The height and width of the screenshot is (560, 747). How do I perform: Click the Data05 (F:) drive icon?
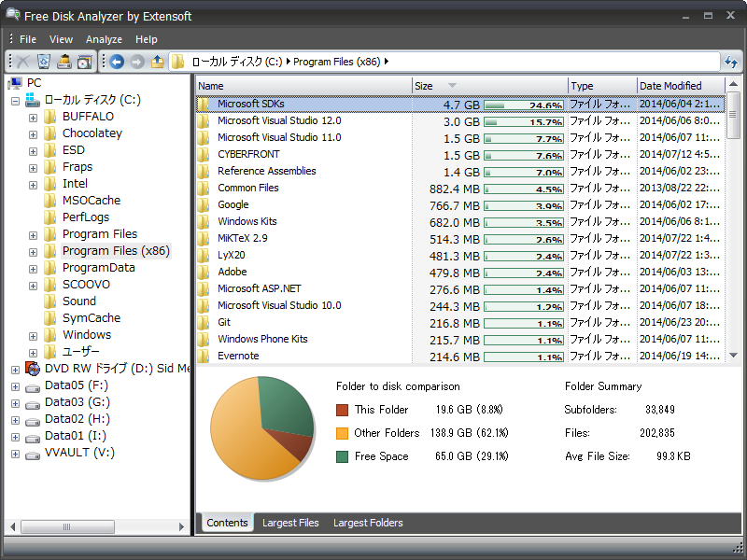coord(33,387)
